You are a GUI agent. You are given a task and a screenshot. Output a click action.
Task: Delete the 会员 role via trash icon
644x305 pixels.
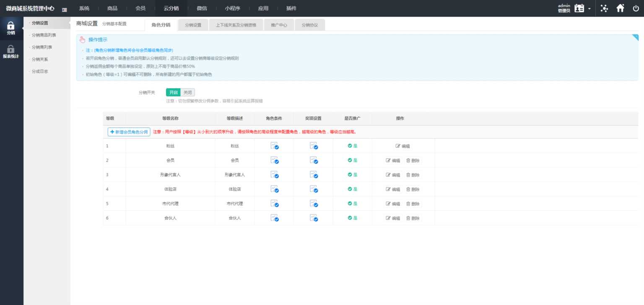coord(413,161)
